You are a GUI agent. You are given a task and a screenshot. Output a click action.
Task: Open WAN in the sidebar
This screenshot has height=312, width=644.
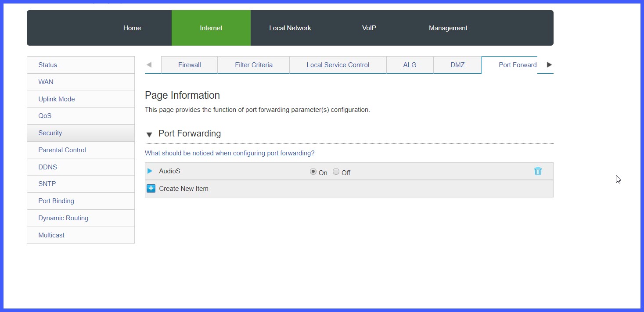81,82
